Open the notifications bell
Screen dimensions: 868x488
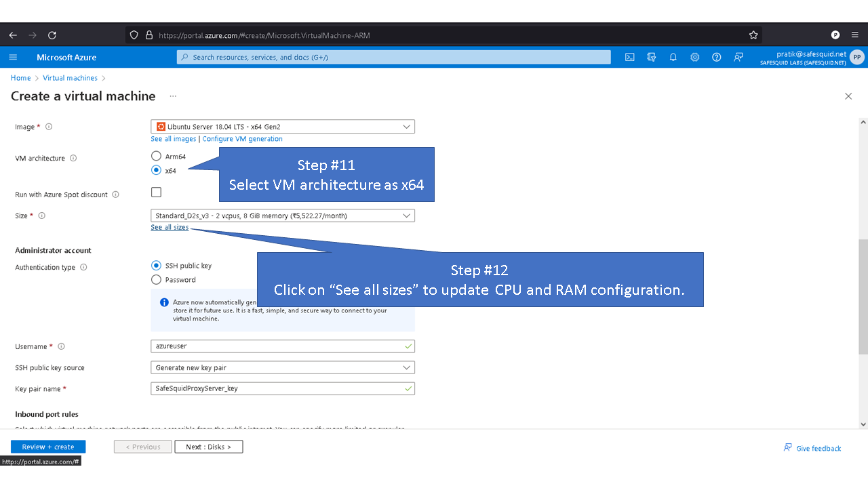[x=673, y=58]
